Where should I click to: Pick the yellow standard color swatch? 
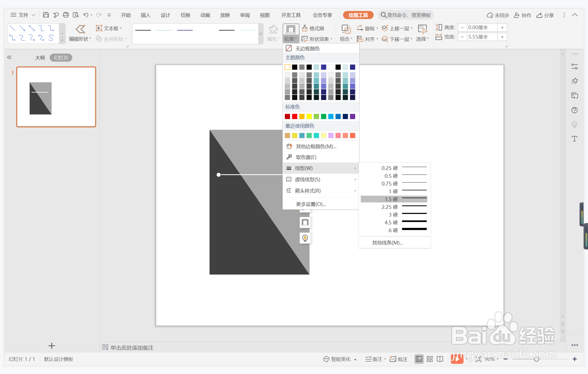[309, 116]
